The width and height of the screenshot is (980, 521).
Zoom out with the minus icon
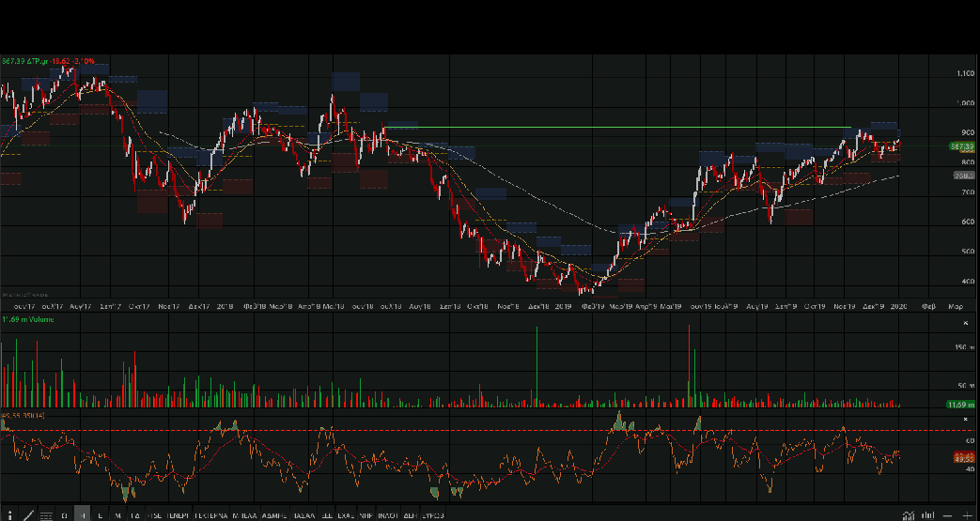948,515
